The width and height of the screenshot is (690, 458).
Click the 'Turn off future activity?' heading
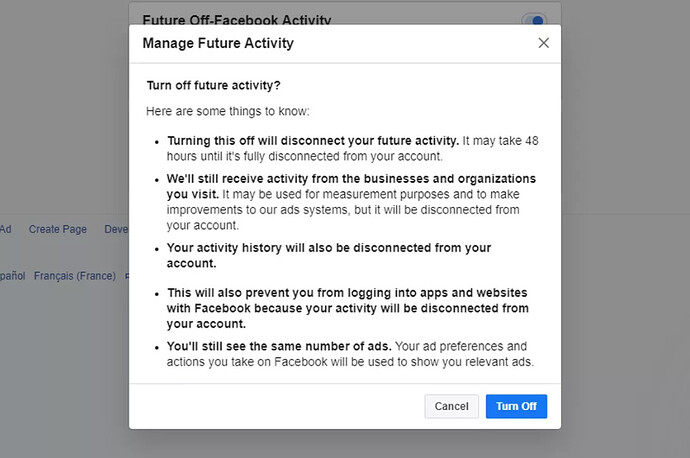tap(213, 85)
